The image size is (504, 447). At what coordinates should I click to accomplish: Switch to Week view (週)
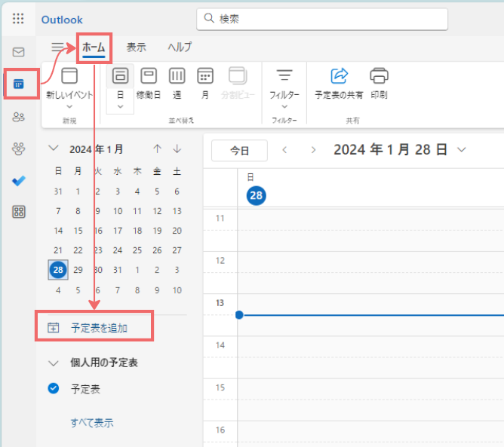tap(177, 82)
